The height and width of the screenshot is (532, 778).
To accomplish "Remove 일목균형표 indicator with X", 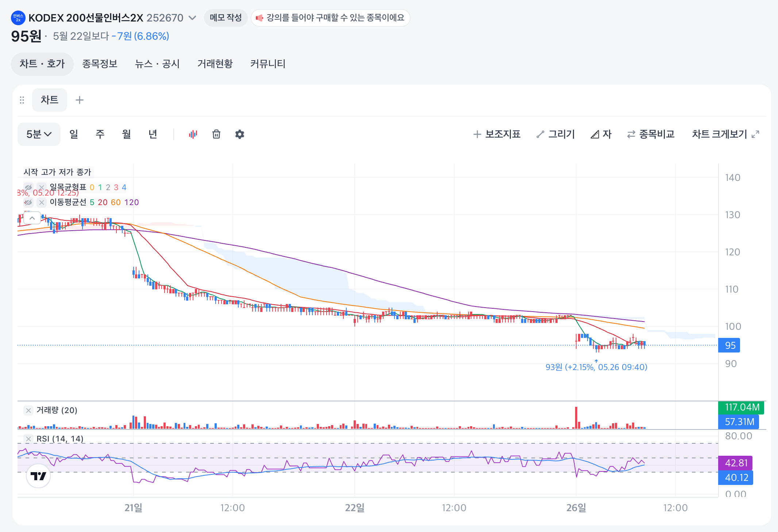I will (x=42, y=187).
